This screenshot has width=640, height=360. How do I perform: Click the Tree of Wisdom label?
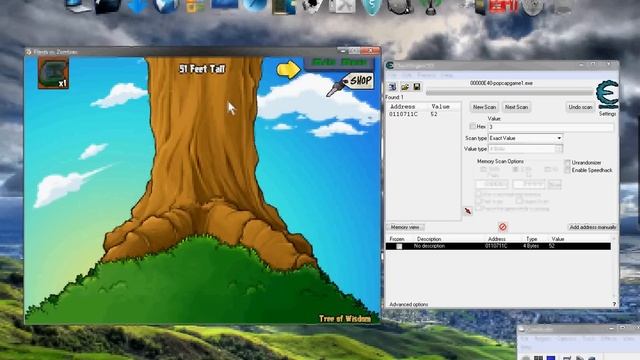tap(345, 318)
